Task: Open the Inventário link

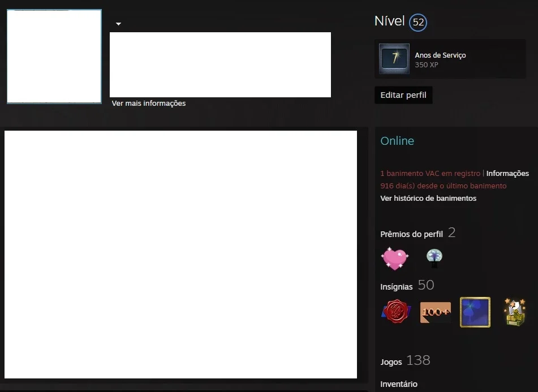Action: click(399, 384)
